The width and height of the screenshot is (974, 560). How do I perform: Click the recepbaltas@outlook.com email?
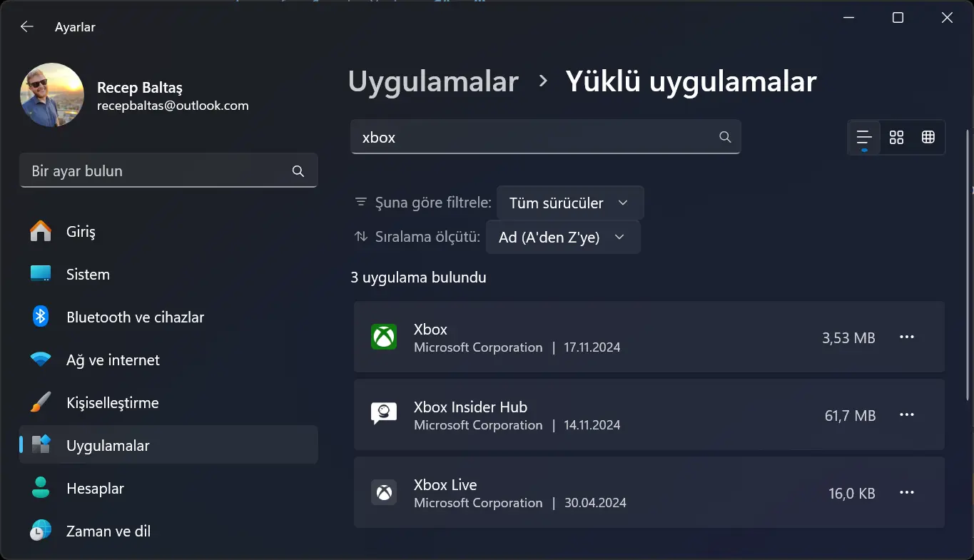coord(173,106)
